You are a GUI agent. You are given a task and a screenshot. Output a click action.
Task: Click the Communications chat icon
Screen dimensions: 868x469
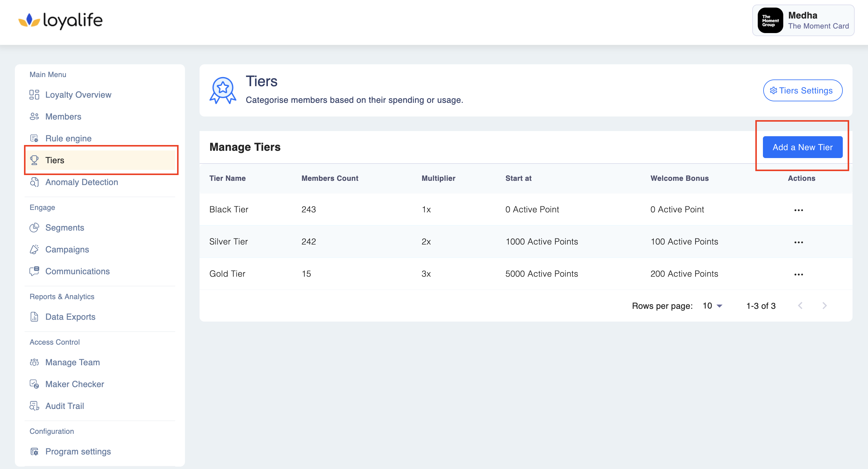tap(34, 272)
